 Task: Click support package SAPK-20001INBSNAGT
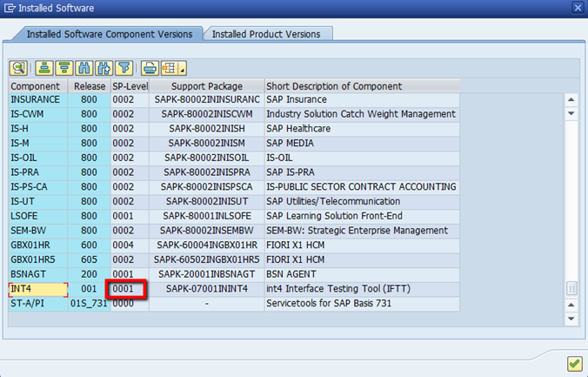[x=207, y=274]
